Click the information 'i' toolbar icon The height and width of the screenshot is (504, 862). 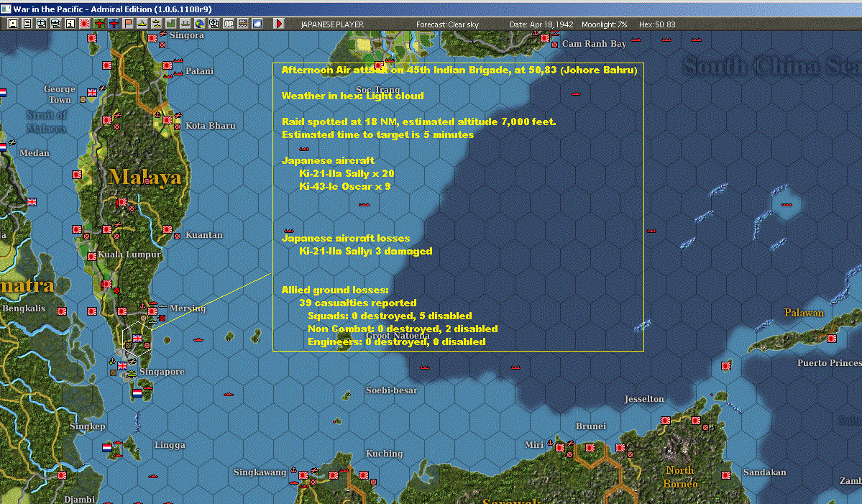[70, 24]
